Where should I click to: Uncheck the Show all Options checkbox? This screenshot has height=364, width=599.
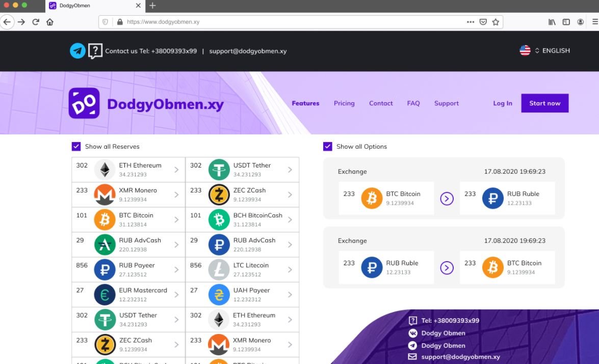[x=327, y=147]
